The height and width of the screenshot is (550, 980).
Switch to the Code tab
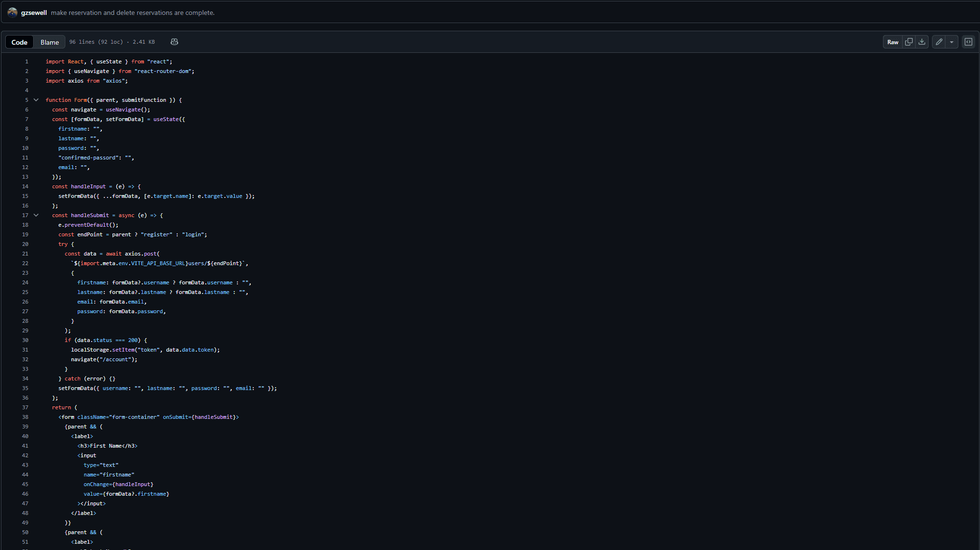(x=19, y=42)
